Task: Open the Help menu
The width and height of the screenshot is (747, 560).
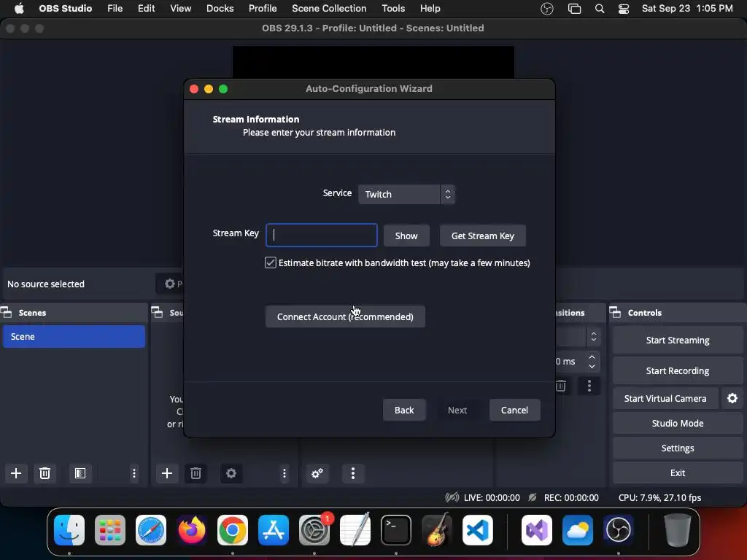Action: (430, 9)
